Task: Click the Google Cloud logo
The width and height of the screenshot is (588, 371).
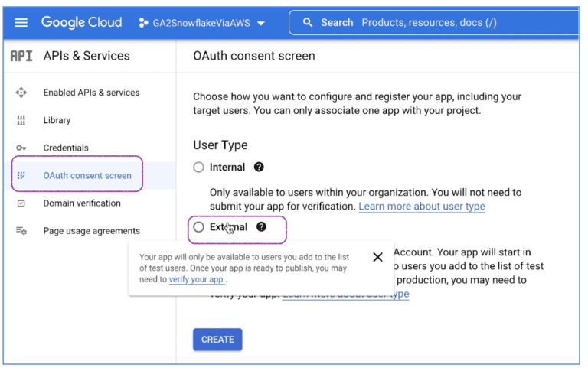Action: (x=81, y=22)
